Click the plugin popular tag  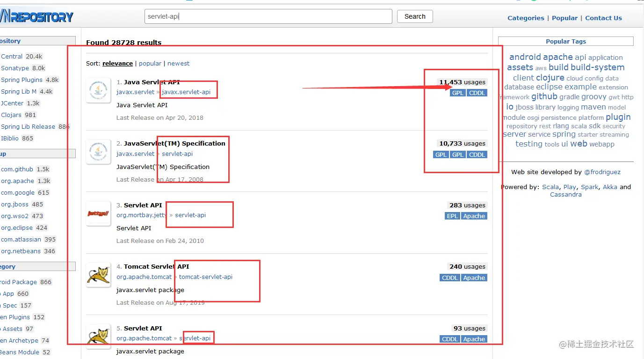[618, 117]
